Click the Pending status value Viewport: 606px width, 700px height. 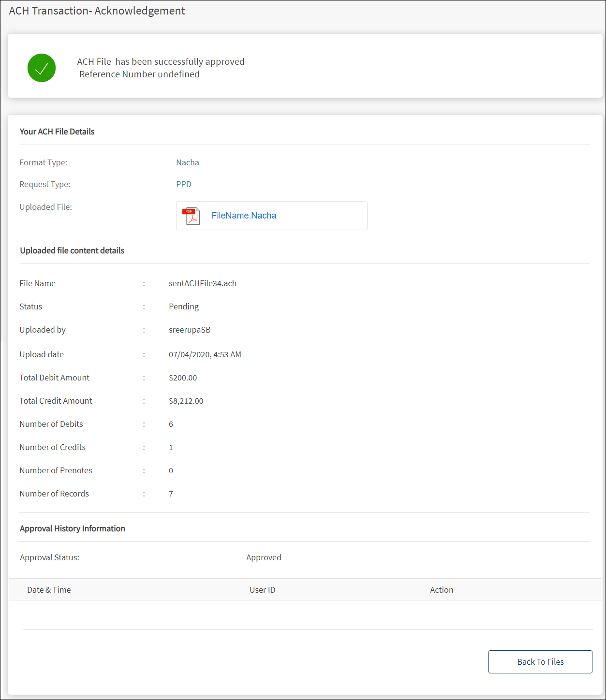click(x=184, y=306)
